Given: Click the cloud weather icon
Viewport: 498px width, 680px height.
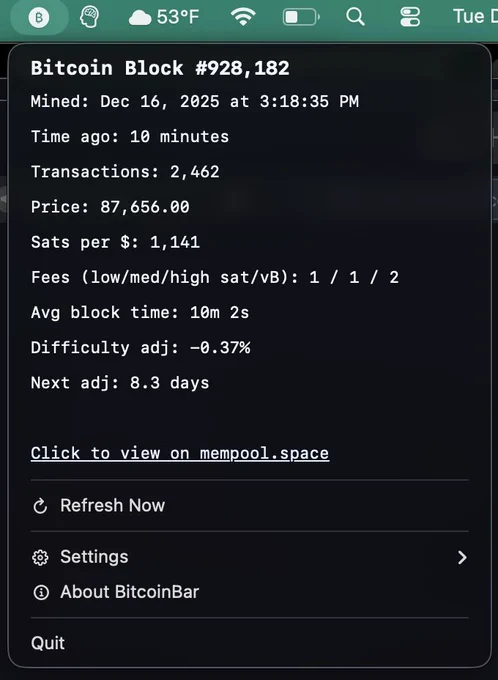Looking at the screenshot, I should point(140,18).
